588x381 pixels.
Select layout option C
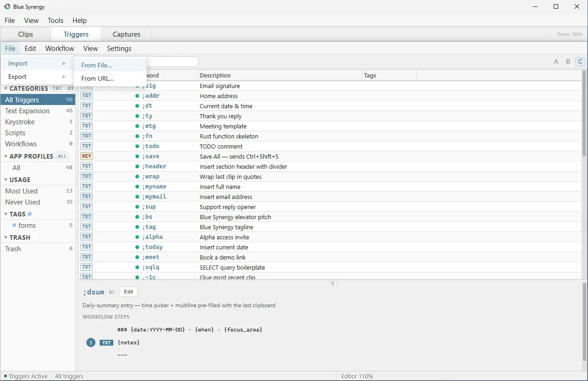tap(580, 61)
